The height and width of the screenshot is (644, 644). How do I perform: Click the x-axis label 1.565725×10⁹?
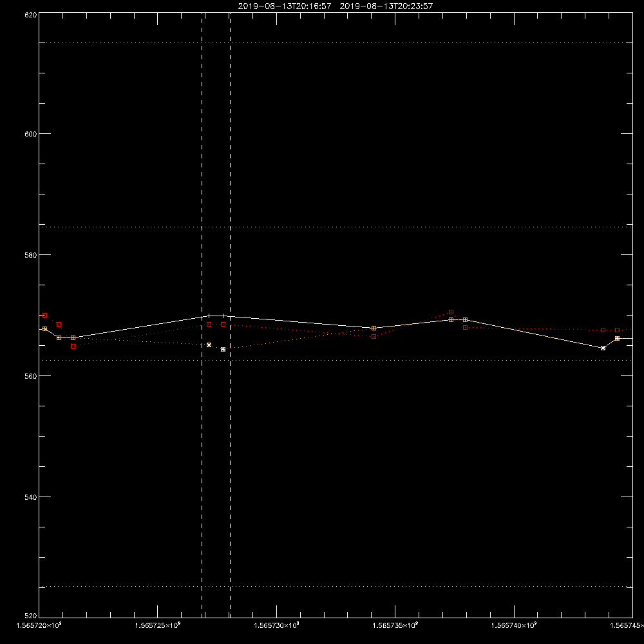pyautogui.click(x=158, y=625)
